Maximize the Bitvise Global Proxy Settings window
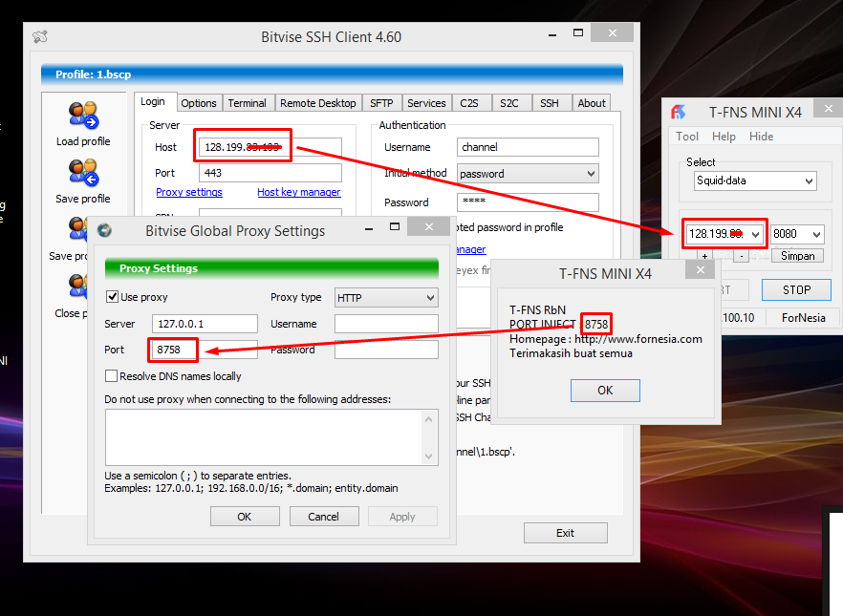 pyautogui.click(x=395, y=226)
